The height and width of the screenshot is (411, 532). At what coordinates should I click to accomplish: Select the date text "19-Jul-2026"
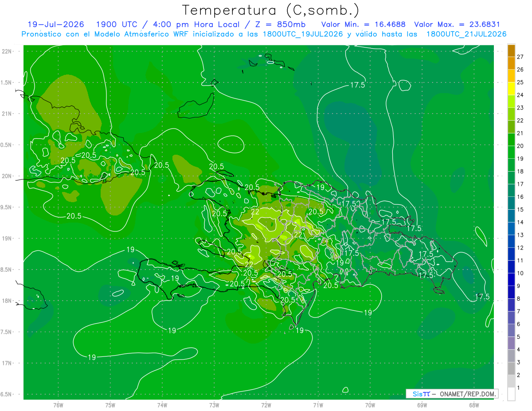pos(55,24)
